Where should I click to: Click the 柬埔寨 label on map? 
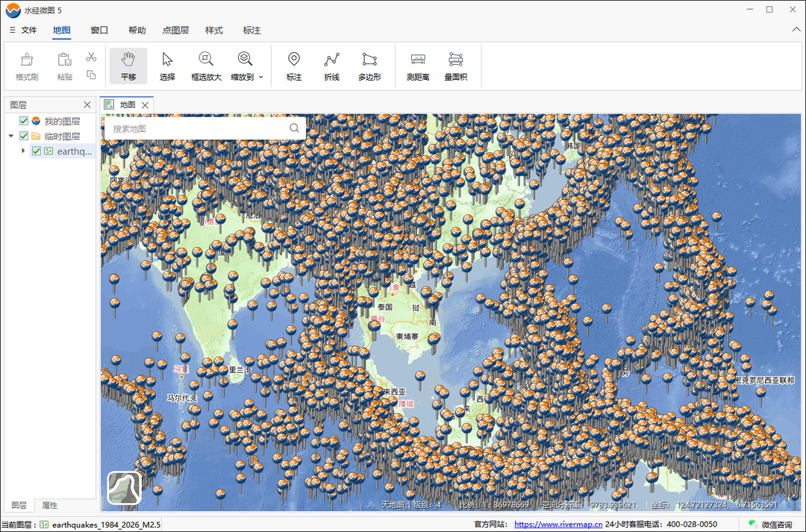coord(407,337)
